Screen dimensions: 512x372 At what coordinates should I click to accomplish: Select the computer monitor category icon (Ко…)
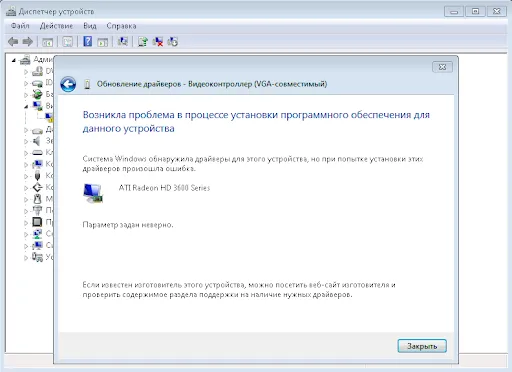pyautogui.click(x=37, y=164)
